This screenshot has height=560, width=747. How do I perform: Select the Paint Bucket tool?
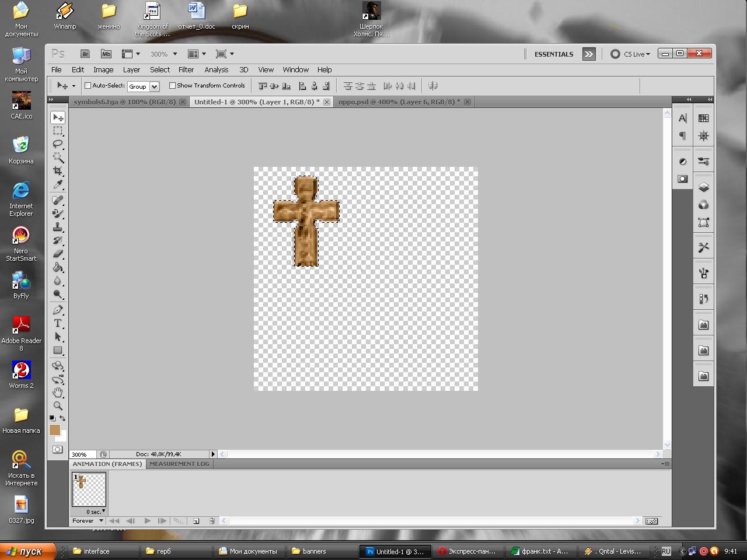pyautogui.click(x=58, y=268)
